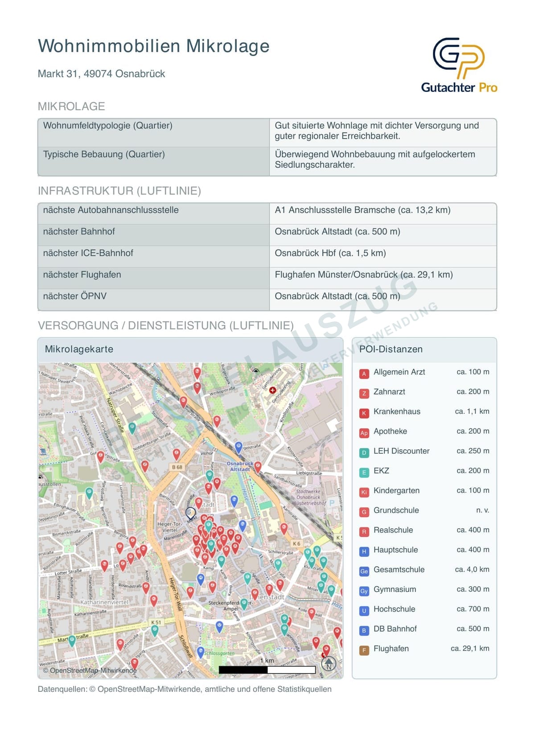Click the blue marker at Osnabrück Altstadt station
535x756 pixels.
click(239, 447)
